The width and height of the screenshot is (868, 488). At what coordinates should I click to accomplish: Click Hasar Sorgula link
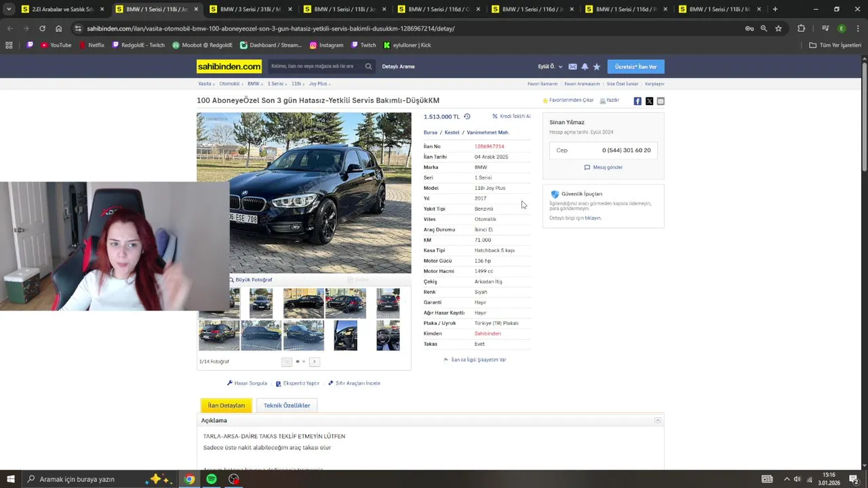click(x=247, y=384)
